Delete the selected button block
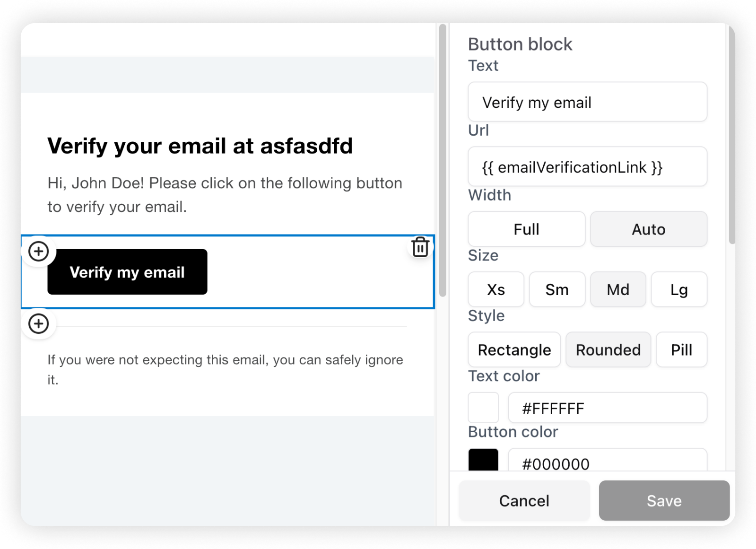The height and width of the screenshot is (549, 756). coord(420,246)
